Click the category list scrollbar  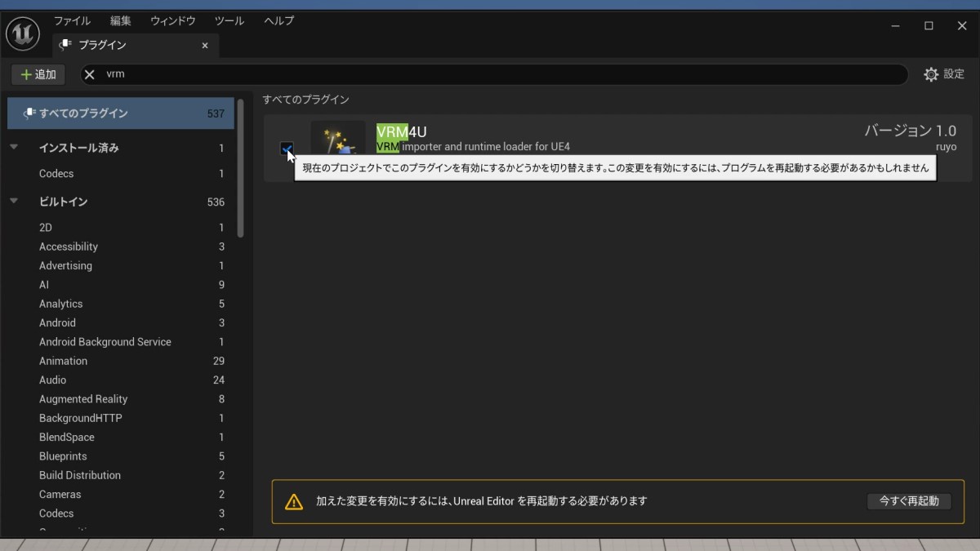tap(241, 167)
